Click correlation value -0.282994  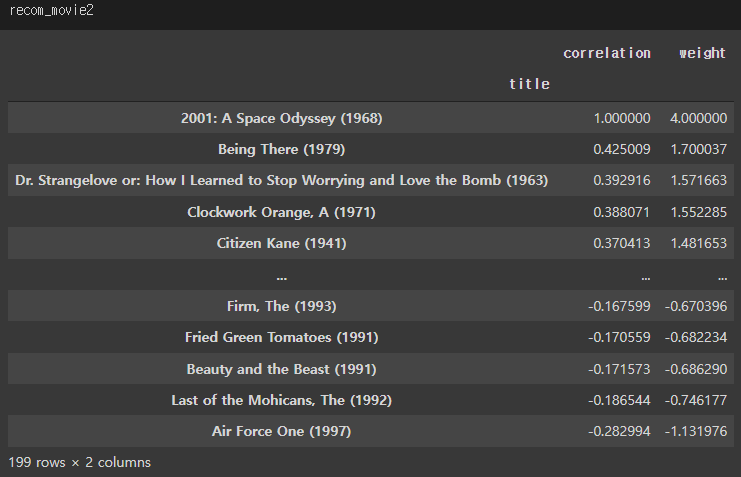click(619, 432)
